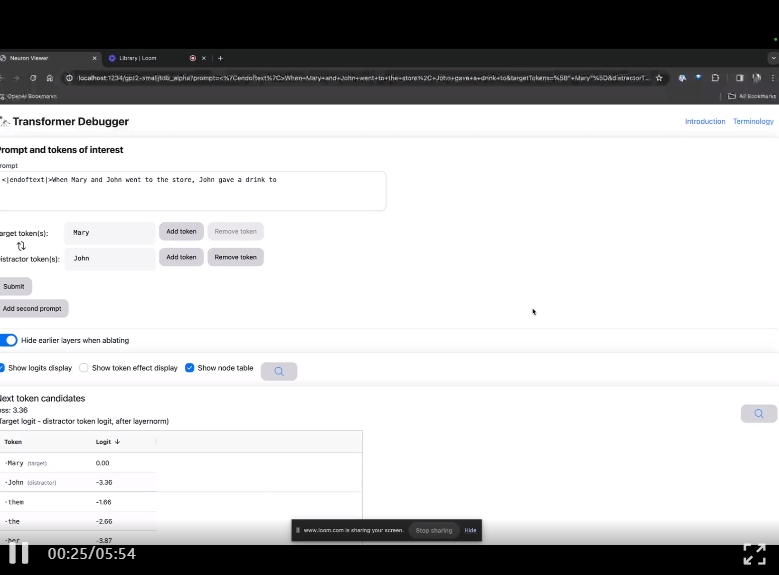Go forward with browser forward arrow

16,78
